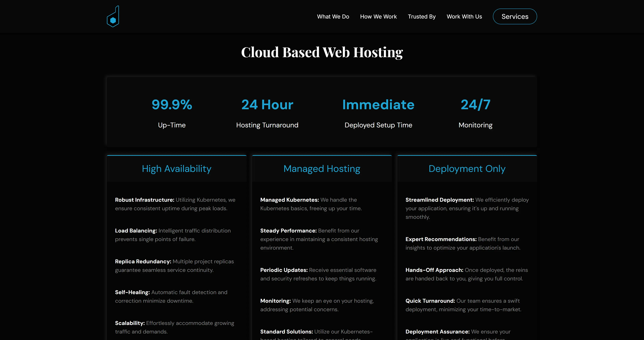Open the Work With Us page
This screenshot has width=644, height=340.
[464, 16]
